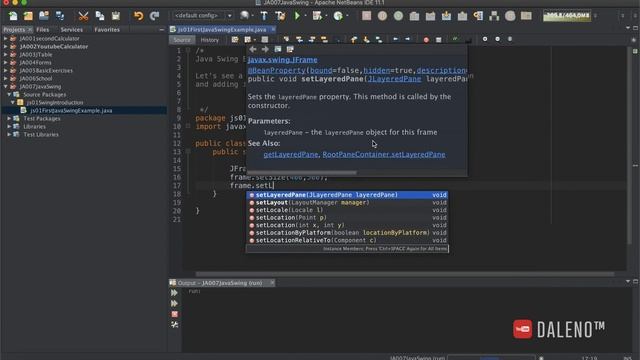Expand the JA004Forms project node
This screenshot has width=640, height=360.
tap(5, 62)
